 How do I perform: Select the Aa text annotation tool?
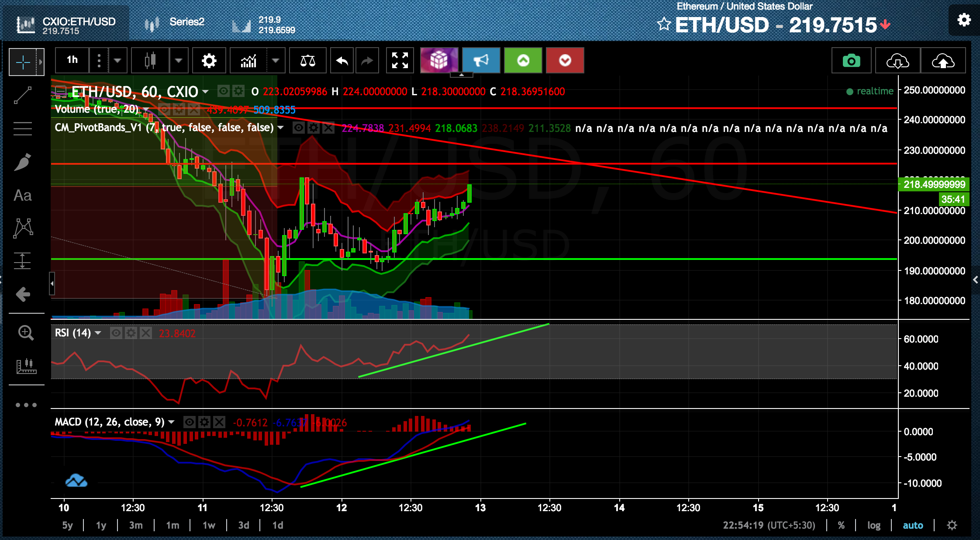(23, 195)
